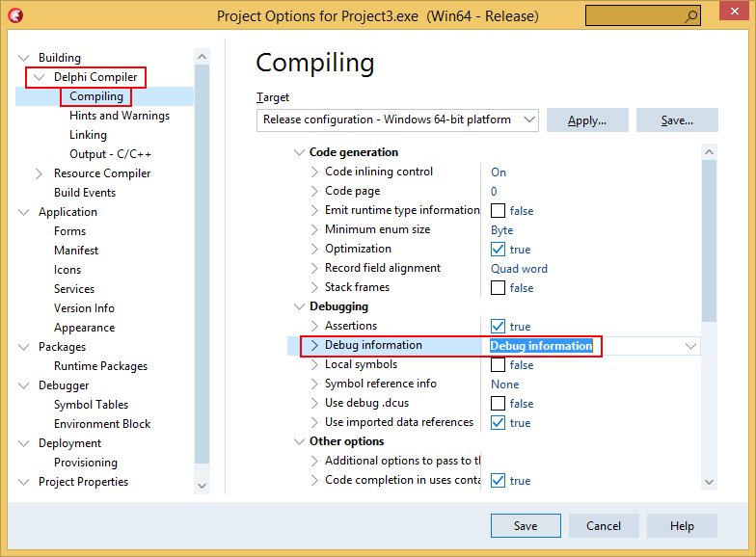Close the Project Options dialog
This screenshot has width=756, height=557.
point(734,12)
